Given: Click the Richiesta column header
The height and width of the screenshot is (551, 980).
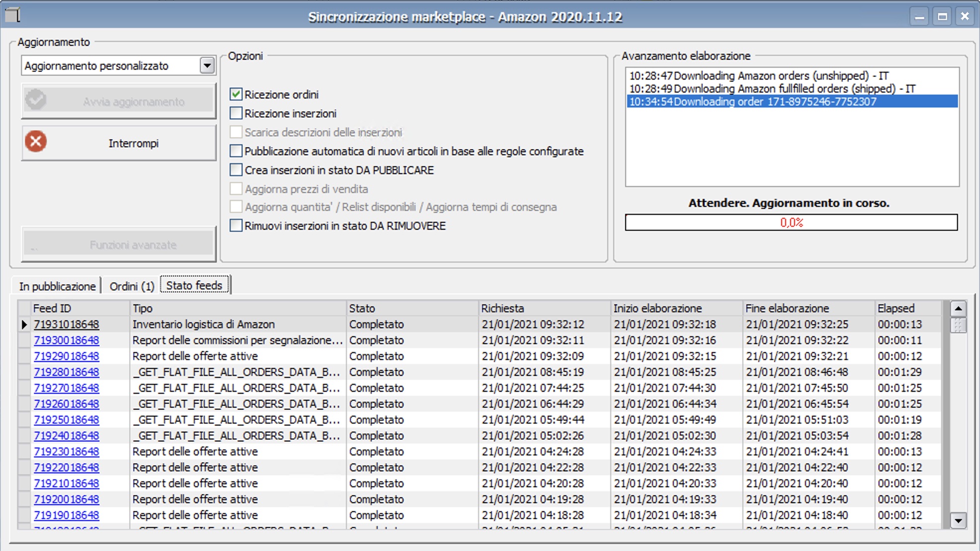Looking at the screenshot, I should point(545,308).
